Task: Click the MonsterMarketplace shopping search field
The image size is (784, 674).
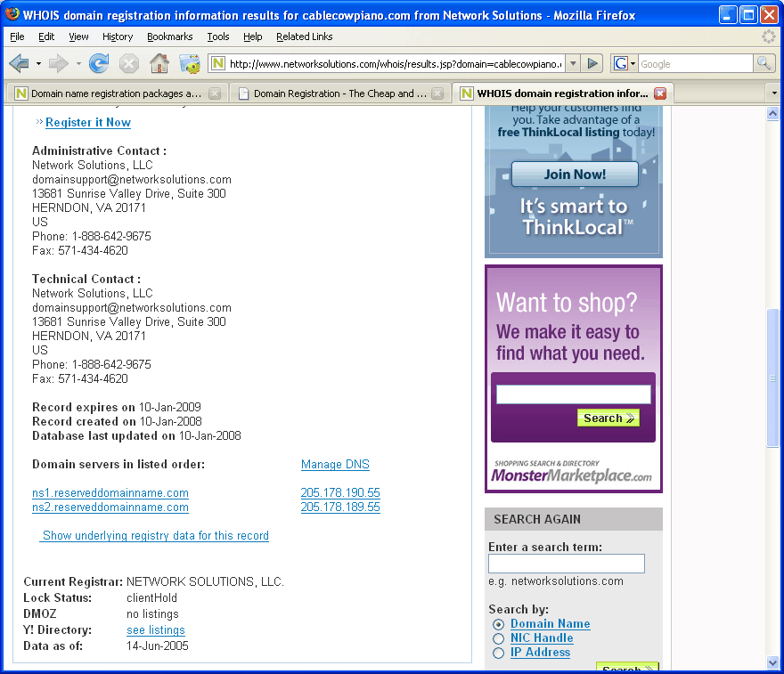Action: [573, 394]
